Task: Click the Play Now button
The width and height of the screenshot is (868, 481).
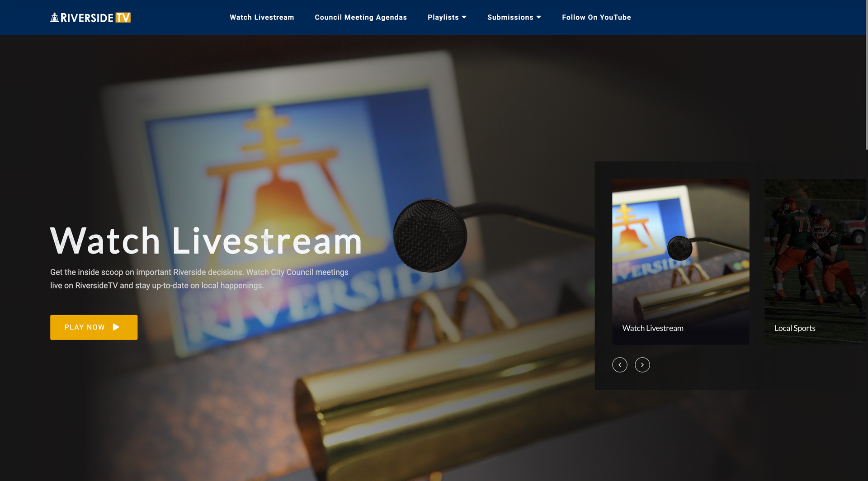Action: pyautogui.click(x=94, y=327)
